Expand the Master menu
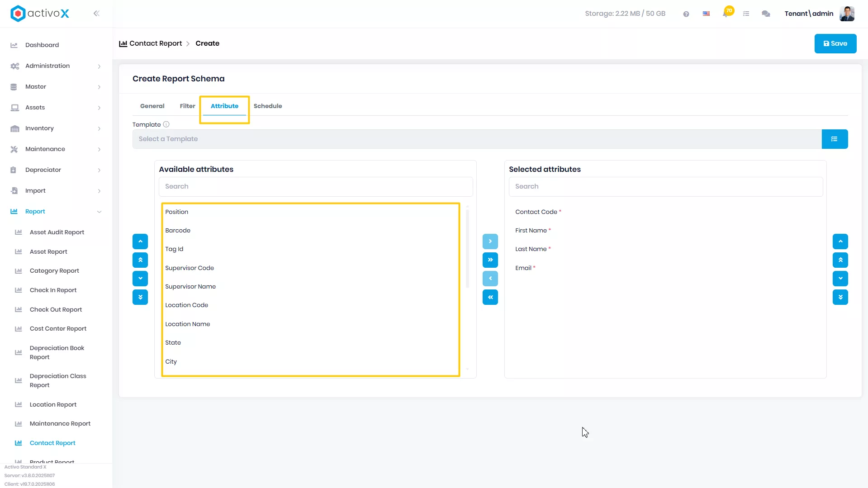 click(56, 87)
